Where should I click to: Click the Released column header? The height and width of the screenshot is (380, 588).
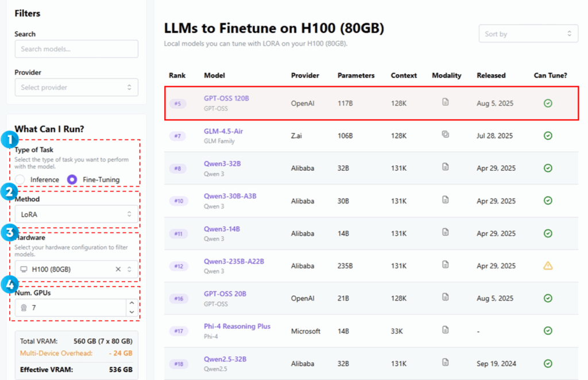click(x=491, y=75)
